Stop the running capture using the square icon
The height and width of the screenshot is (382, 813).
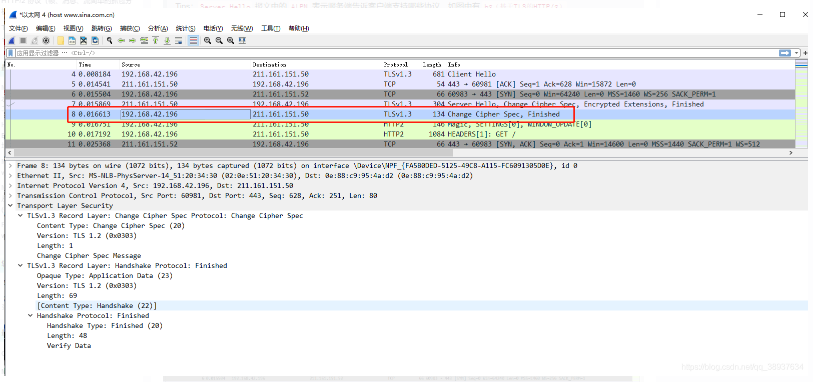(23, 40)
